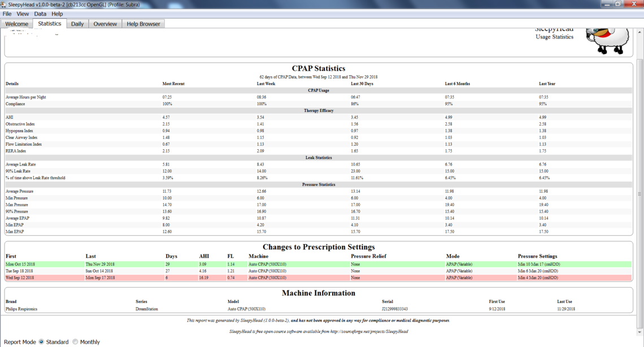Viewport: 644px width, 347px height.
Task: Click the Min 4 Max 20 pressure setting
Action: (538, 278)
